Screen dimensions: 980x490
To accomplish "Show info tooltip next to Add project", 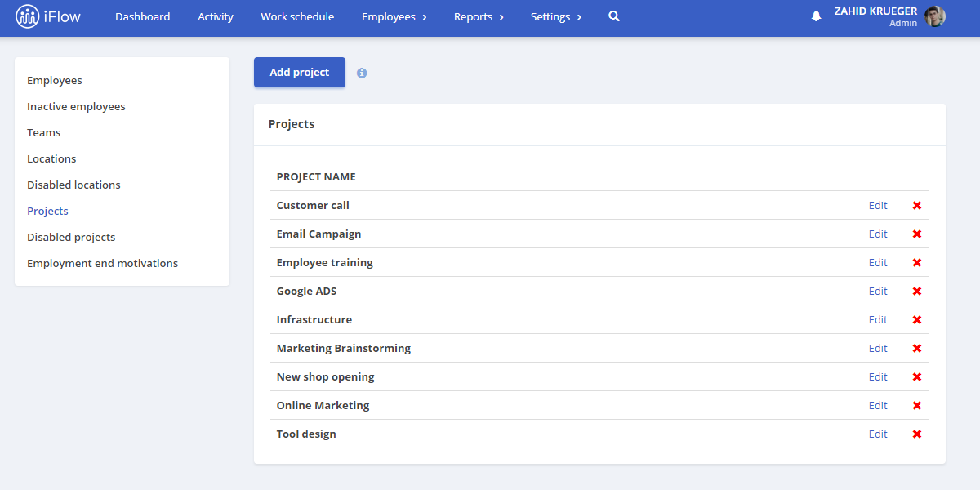I will [362, 73].
